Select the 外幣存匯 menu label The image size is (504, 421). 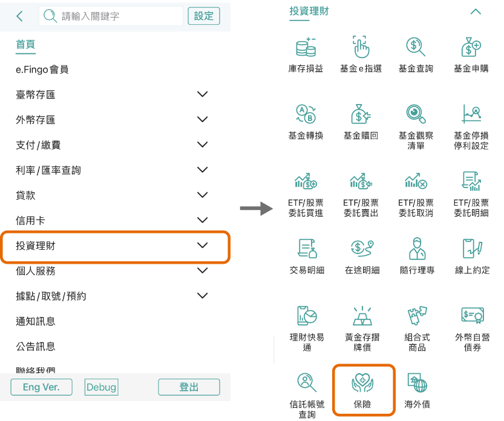[35, 120]
